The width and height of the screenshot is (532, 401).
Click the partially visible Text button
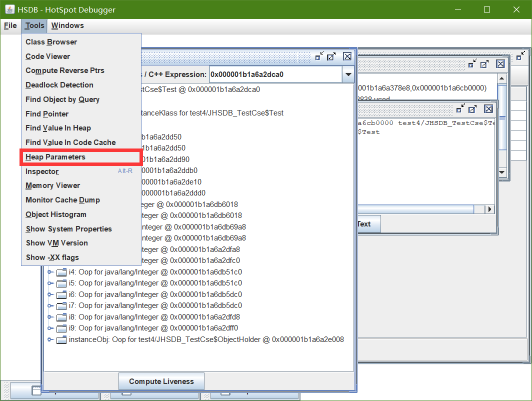click(369, 224)
